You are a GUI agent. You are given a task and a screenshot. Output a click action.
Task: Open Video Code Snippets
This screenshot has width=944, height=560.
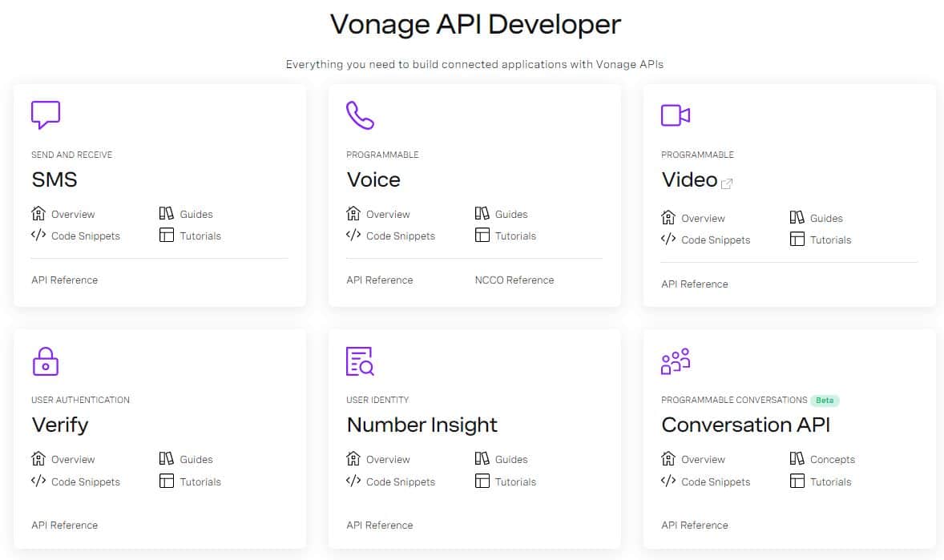[716, 240]
